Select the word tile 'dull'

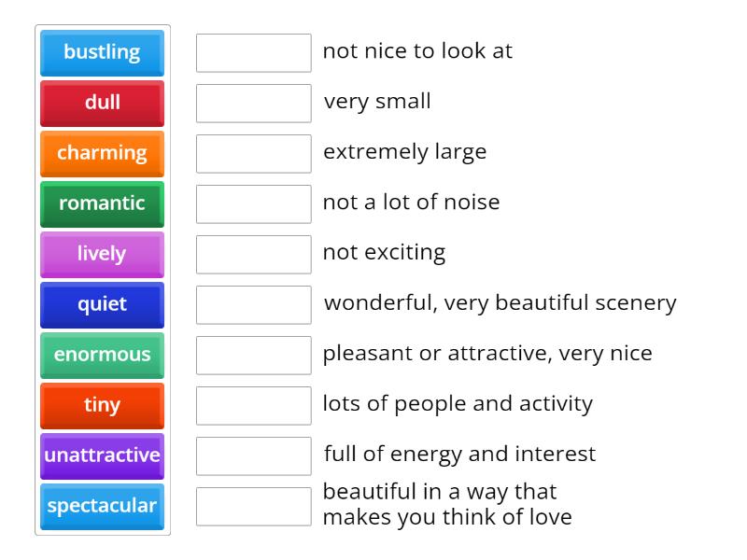(x=102, y=104)
